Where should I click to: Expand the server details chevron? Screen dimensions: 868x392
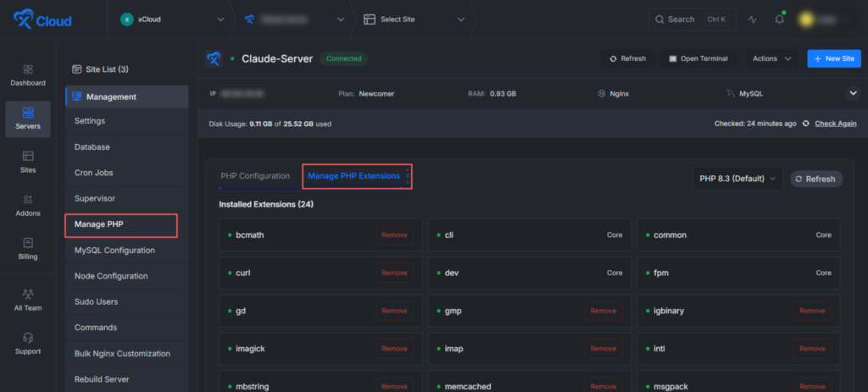click(853, 93)
